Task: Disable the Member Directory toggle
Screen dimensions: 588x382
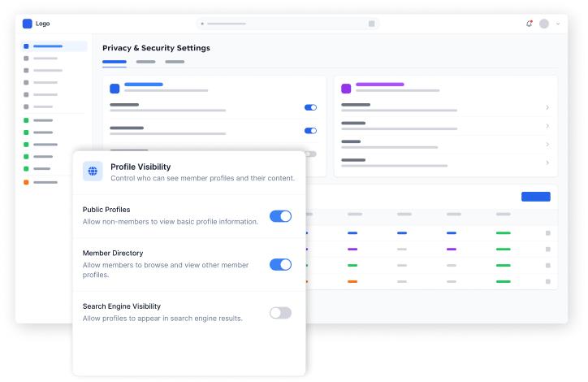Action: point(280,264)
